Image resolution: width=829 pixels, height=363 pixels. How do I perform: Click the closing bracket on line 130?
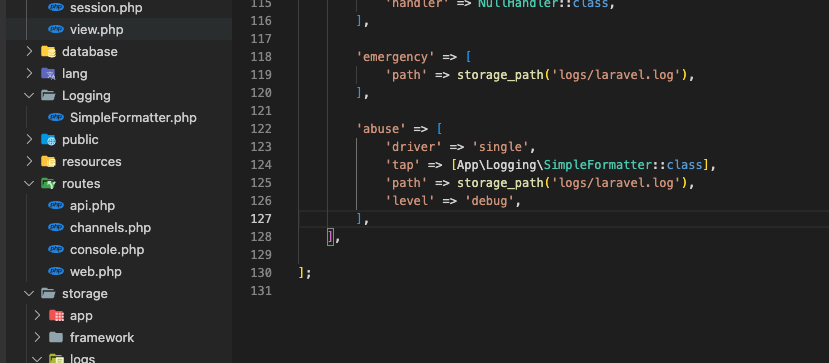[x=301, y=273]
